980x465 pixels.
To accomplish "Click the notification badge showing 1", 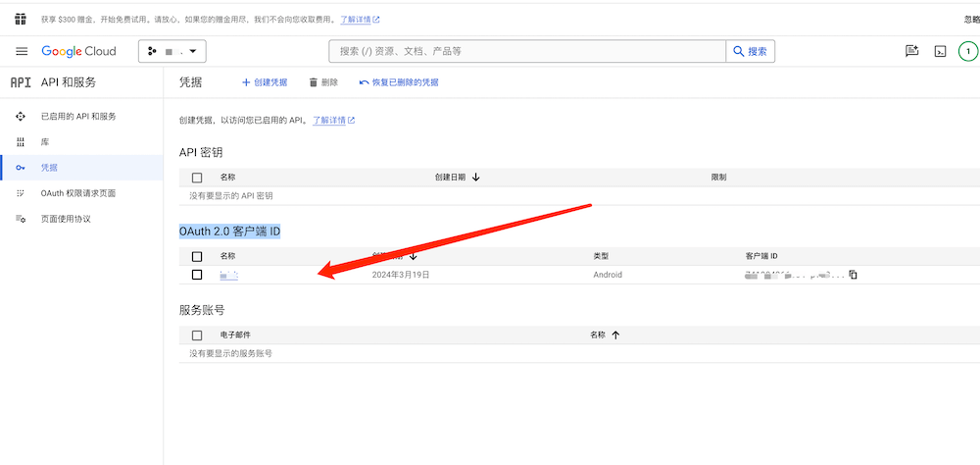I will pyautogui.click(x=967, y=51).
